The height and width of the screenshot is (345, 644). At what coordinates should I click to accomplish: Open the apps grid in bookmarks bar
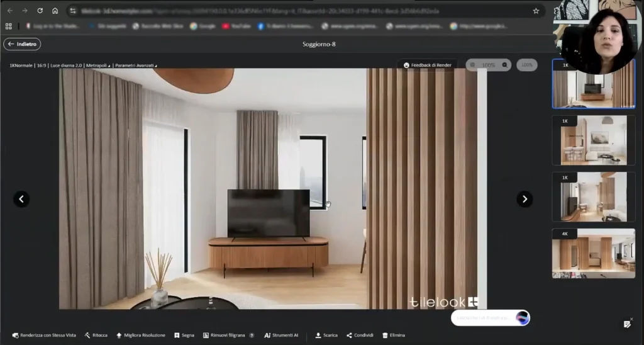[x=9, y=26]
